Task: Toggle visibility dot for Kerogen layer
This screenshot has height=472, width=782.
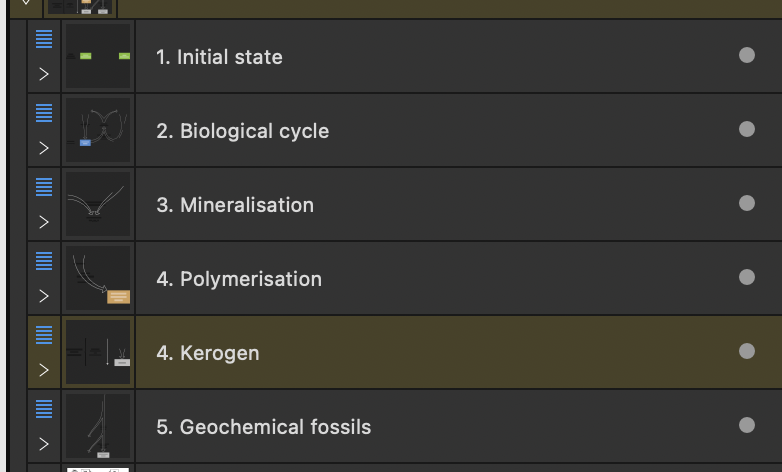Action: click(746, 351)
